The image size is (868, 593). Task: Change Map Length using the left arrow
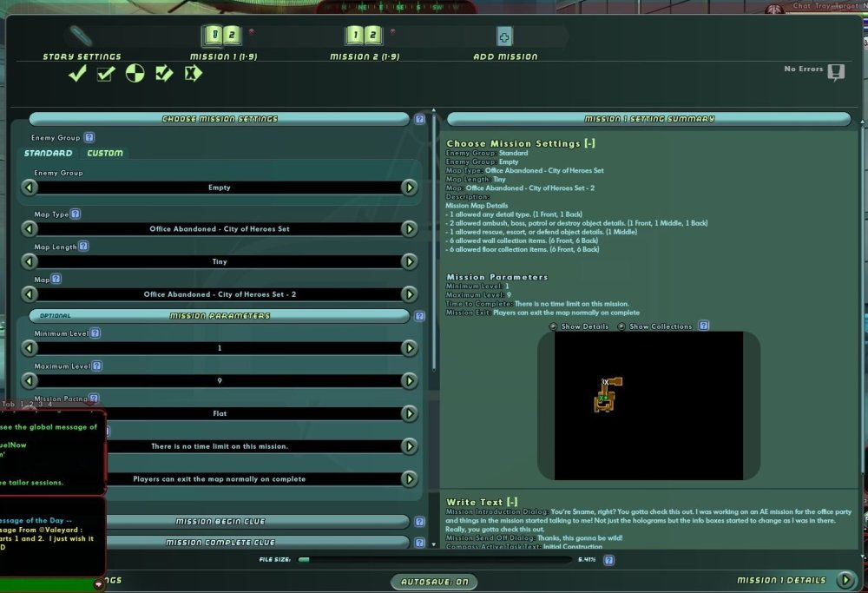click(31, 260)
